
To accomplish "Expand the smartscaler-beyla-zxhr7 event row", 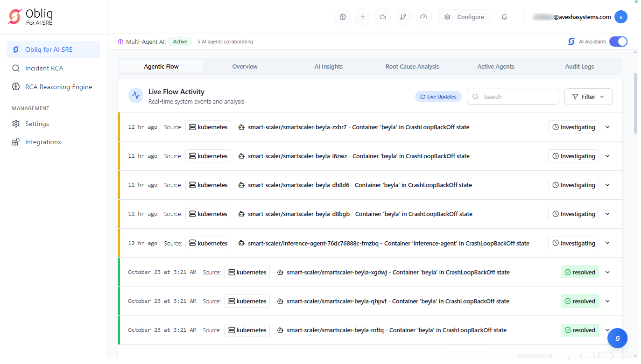I will 607,127.
